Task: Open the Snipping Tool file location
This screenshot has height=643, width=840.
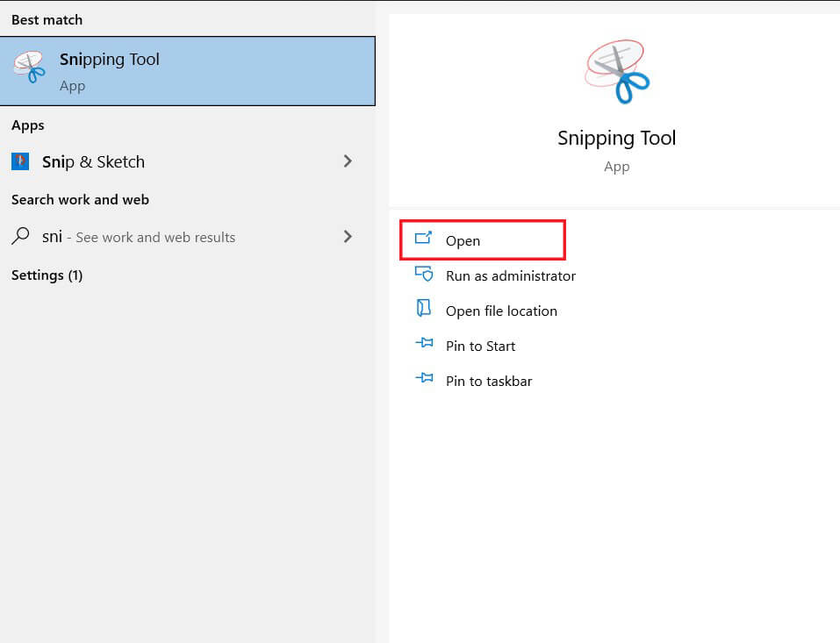Action: [501, 310]
